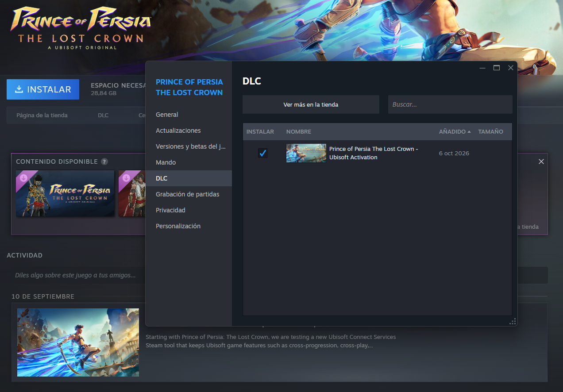This screenshot has width=563, height=392.
Task: Open Página de la tienda link
Action: coord(42,115)
